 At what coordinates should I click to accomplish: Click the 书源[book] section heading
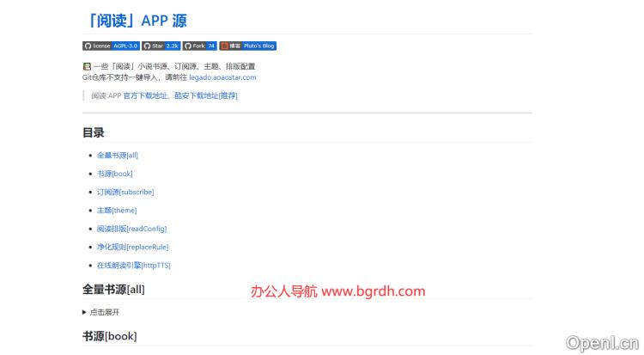pos(110,336)
